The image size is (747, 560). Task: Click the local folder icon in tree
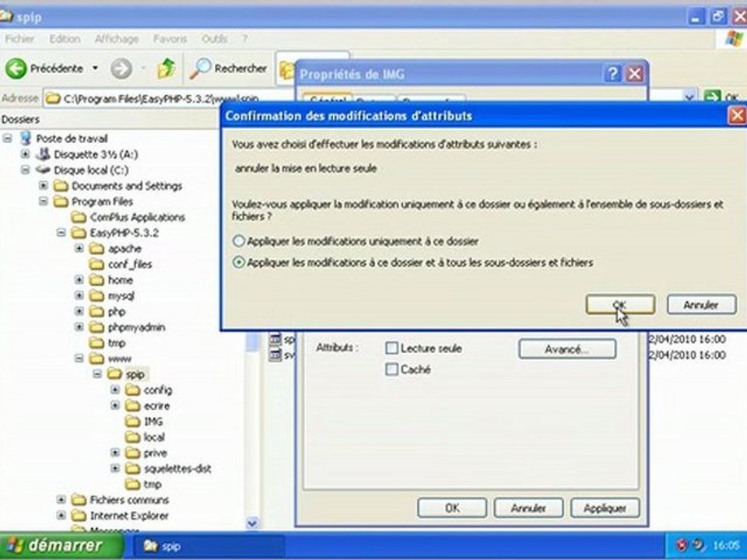(132, 436)
